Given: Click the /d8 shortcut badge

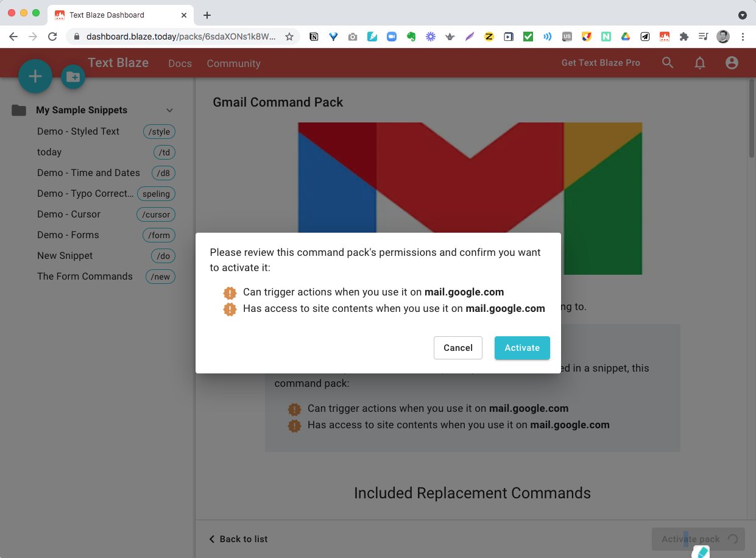Looking at the screenshot, I should pyautogui.click(x=163, y=173).
